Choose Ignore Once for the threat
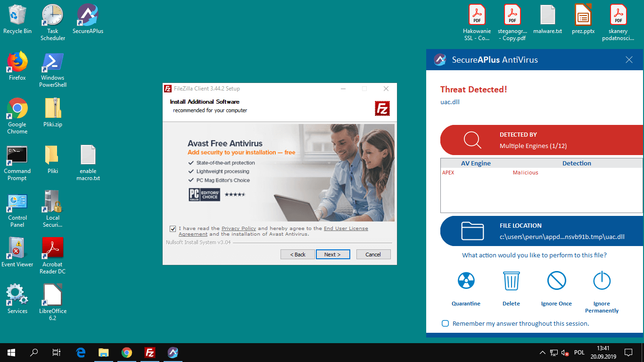The width and height of the screenshot is (644, 362). [557, 288]
